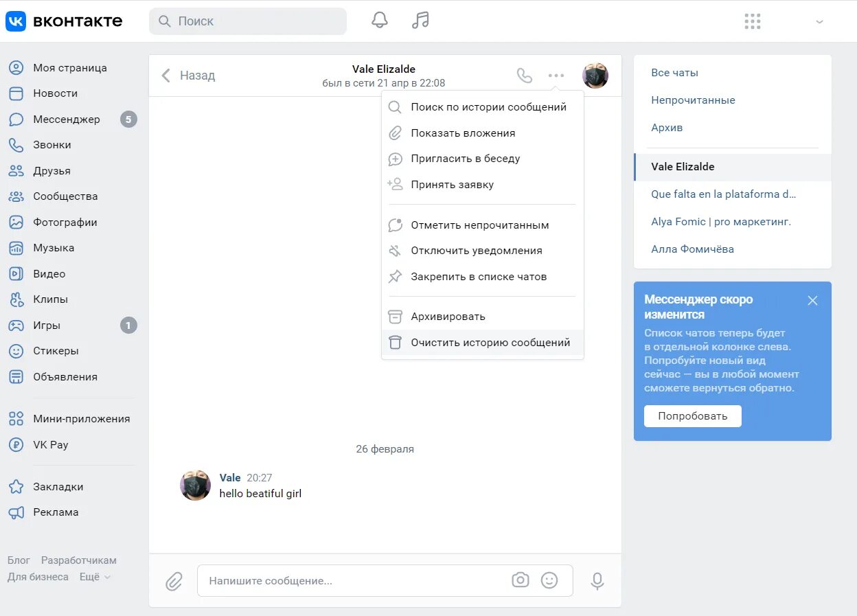Open Новости in the sidebar
Screen dimensions: 857x616
(55, 93)
